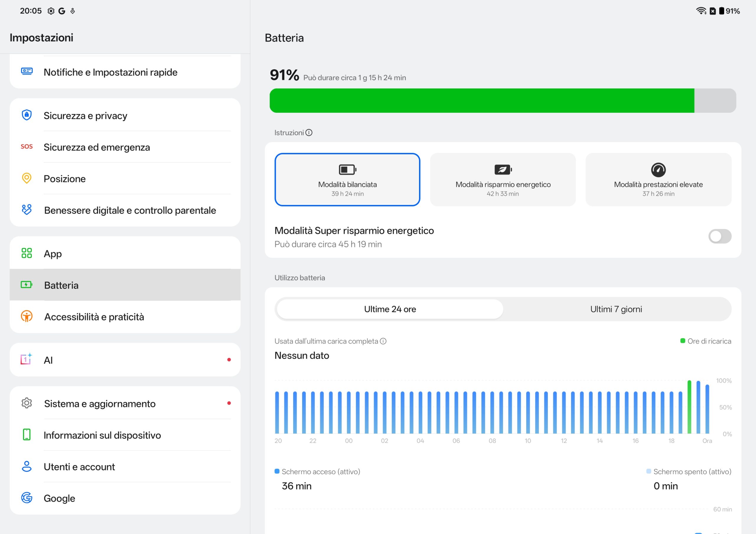Click the Informazioni sul dispositivo phone icon
The height and width of the screenshot is (534, 756).
[x=27, y=435]
